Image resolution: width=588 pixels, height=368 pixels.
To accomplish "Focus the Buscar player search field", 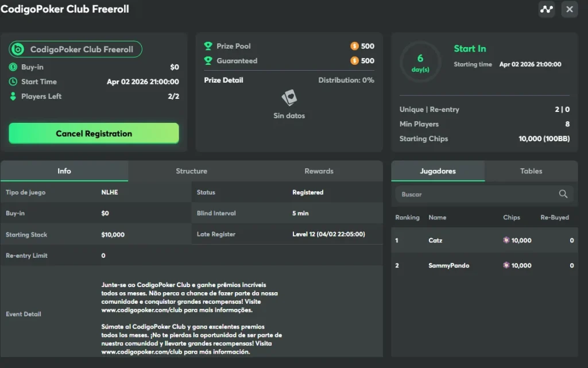I will 484,194.
